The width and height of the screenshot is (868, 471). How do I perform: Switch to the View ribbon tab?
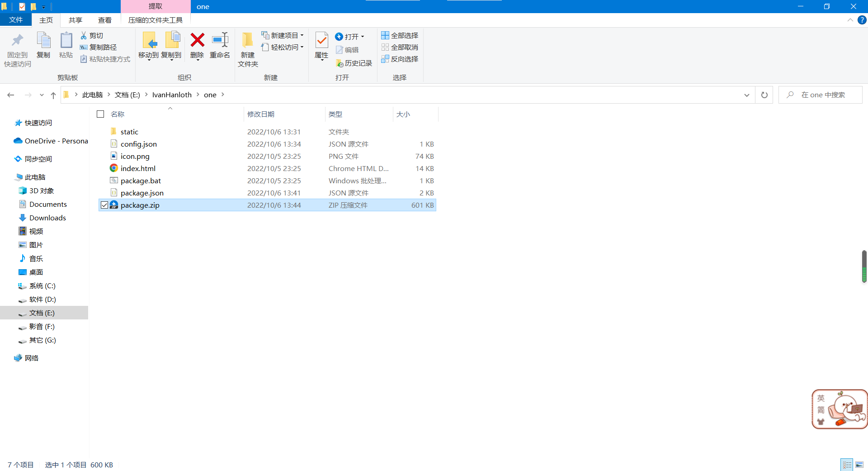104,20
